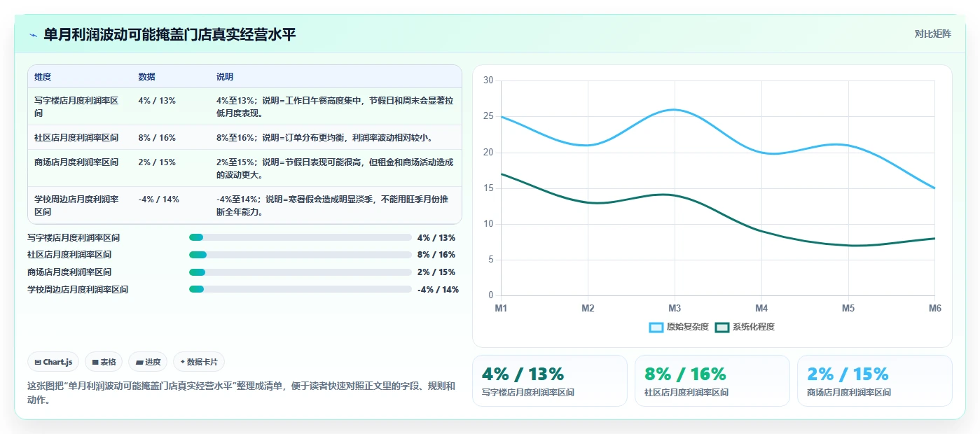The width and height of the screenshot is (980, 434).
Task: Open the 4% / 13% data card
Action: pos(550,381)
